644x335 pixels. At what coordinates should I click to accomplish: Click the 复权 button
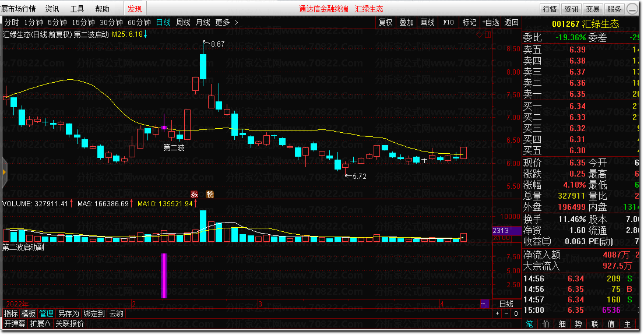tap(386, 22)
